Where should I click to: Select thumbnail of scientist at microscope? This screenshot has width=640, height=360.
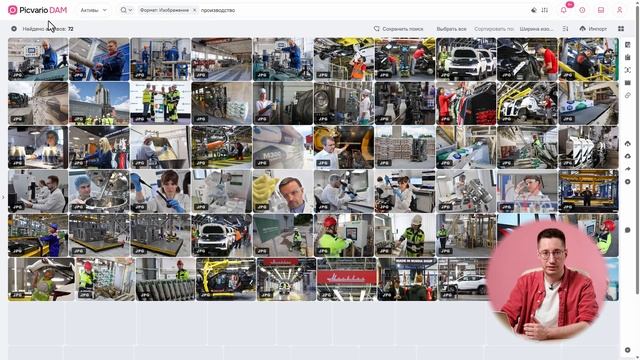[344, 191]
